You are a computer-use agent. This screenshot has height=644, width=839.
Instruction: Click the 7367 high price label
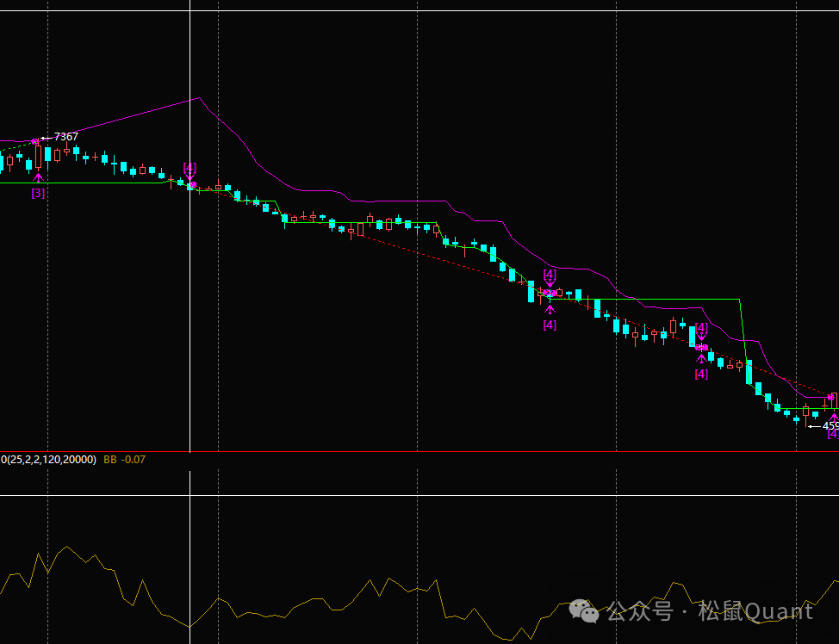[65, 137]
